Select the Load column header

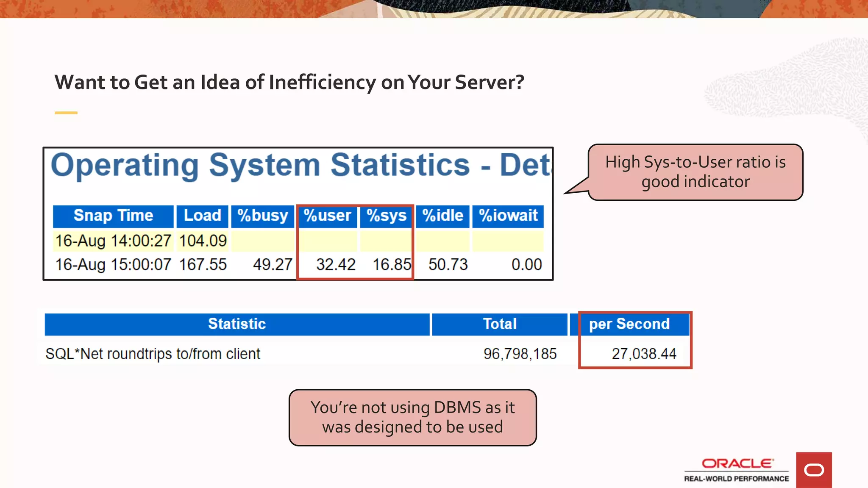tap(203, 216)
